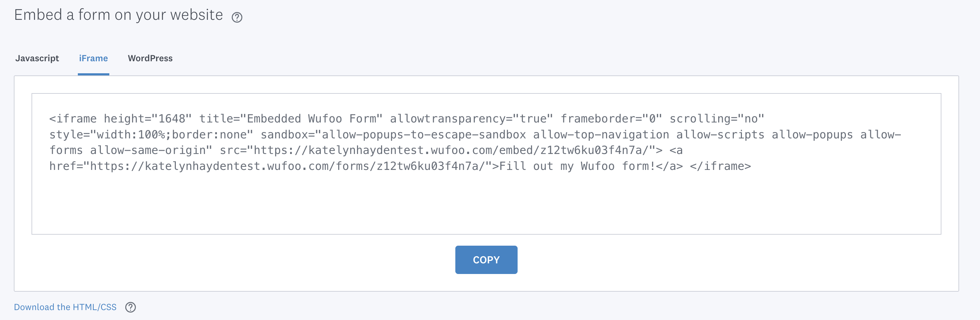Click the scrolling="no" attribute text
This screenshot has height=320, width=980.
click(717, 119)
